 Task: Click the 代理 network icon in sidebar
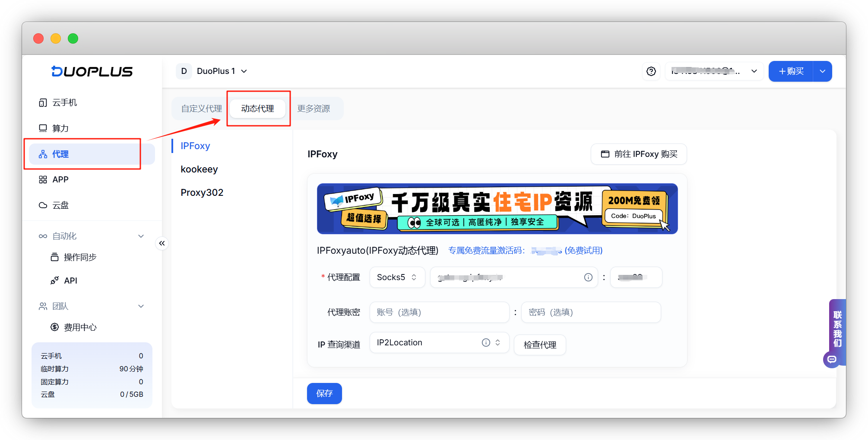tap(43, 154)
